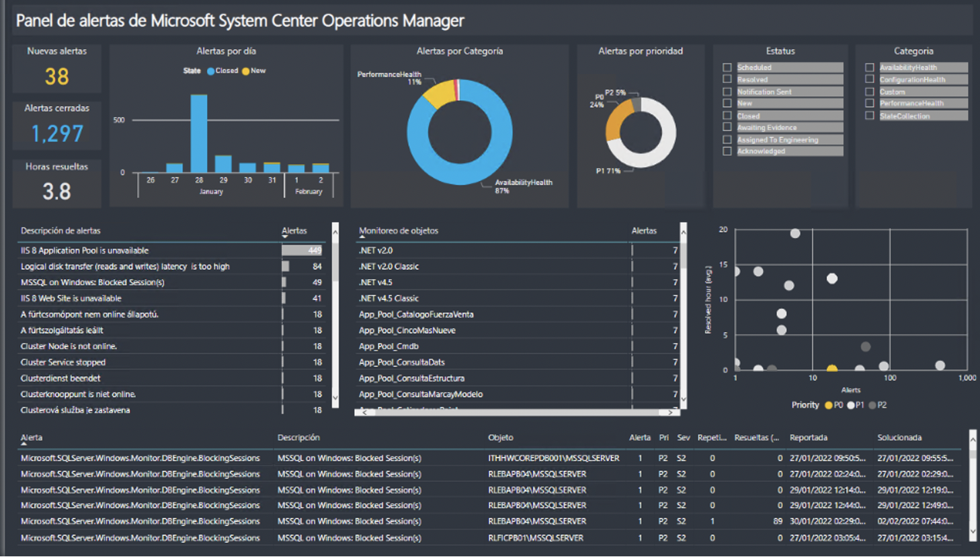Select Clusterdienst beendet row

click(x=171, y=378)
